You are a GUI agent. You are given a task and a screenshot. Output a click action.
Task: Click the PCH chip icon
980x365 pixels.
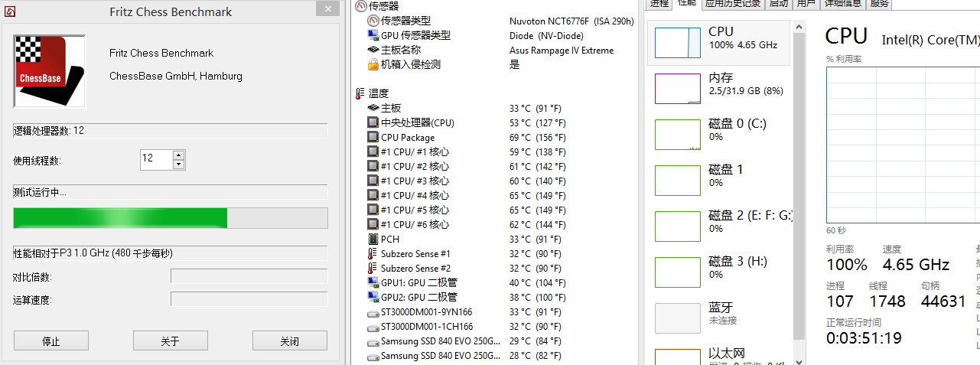click(373, 239)
